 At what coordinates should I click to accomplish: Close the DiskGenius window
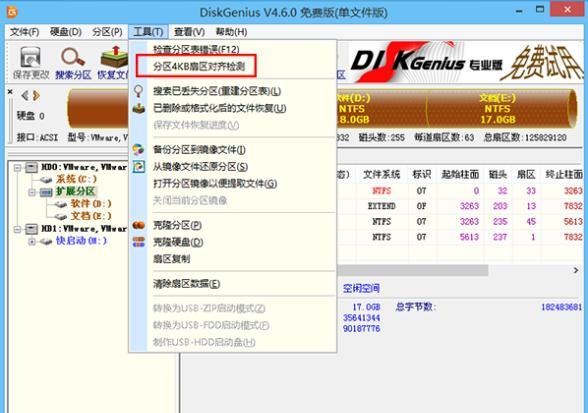(568, 10)
